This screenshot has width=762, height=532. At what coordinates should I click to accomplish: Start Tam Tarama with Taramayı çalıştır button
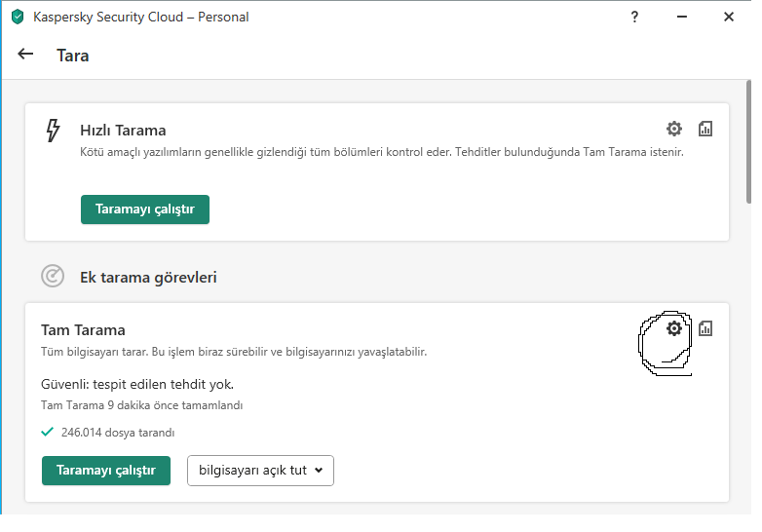[x=105, y=471]
